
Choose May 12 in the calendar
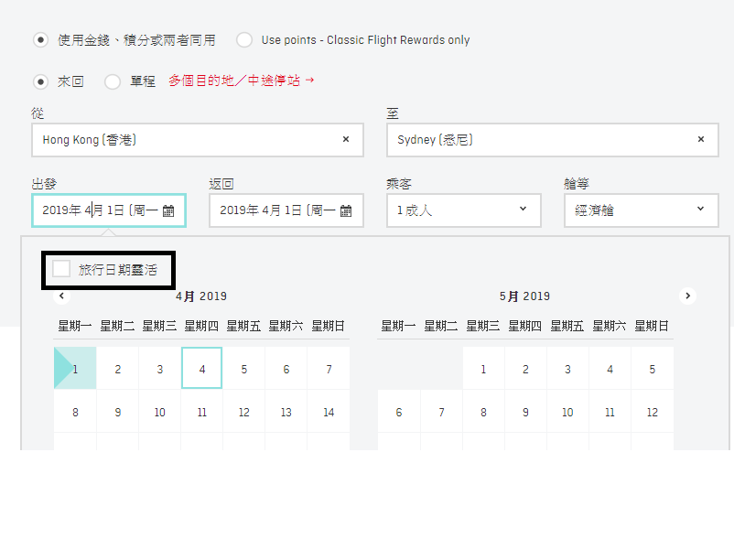coord(652,412)
